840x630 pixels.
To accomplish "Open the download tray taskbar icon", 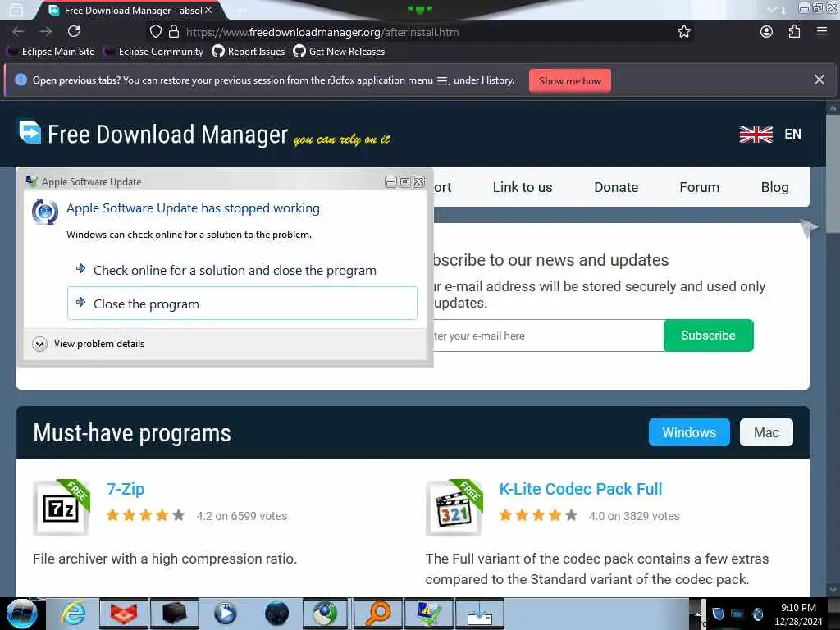I will (x=479, y=614).
